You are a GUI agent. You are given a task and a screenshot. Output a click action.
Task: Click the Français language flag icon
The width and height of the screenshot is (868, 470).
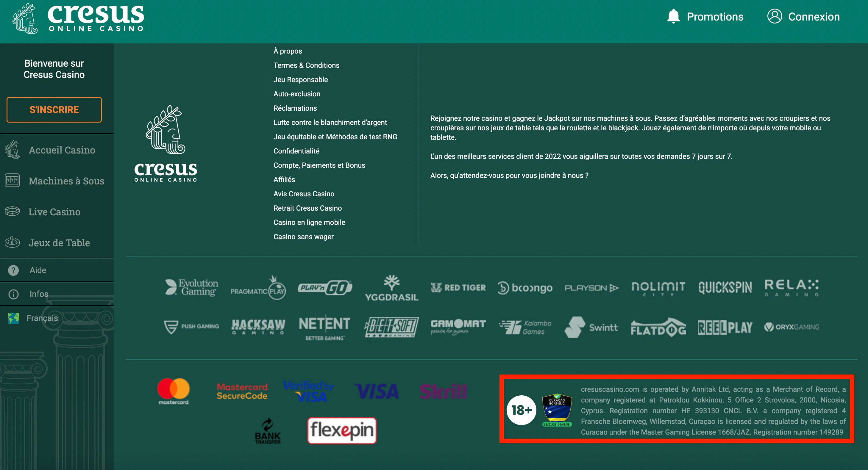(14, 318)
